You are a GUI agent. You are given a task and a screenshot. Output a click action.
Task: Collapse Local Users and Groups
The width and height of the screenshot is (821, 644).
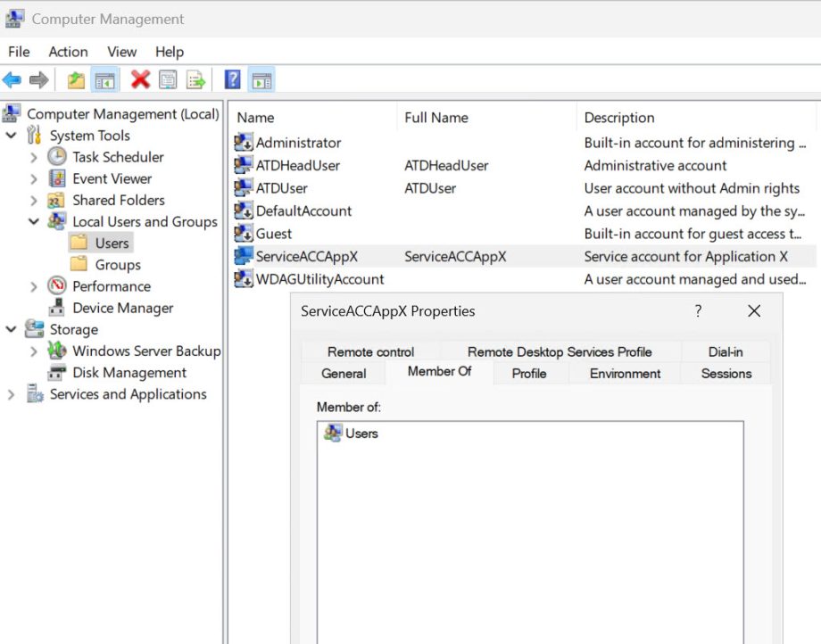(x=35, y=221)
